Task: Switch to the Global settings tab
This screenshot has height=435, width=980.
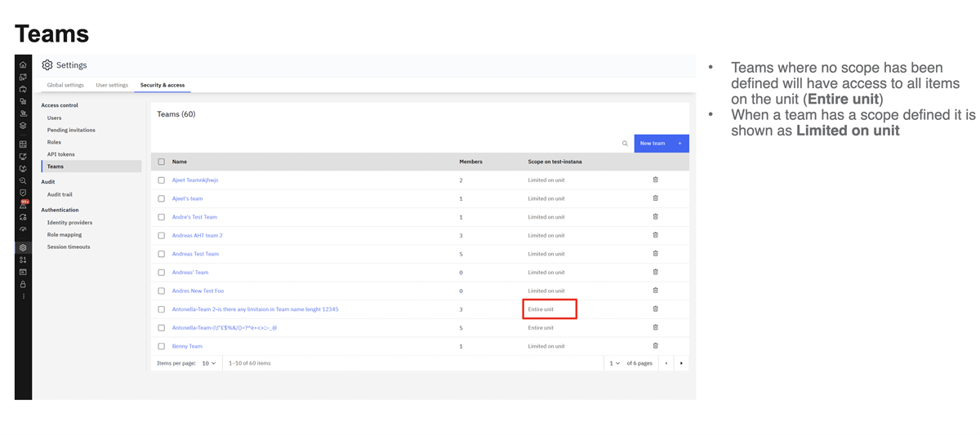Action: [65, 85]
